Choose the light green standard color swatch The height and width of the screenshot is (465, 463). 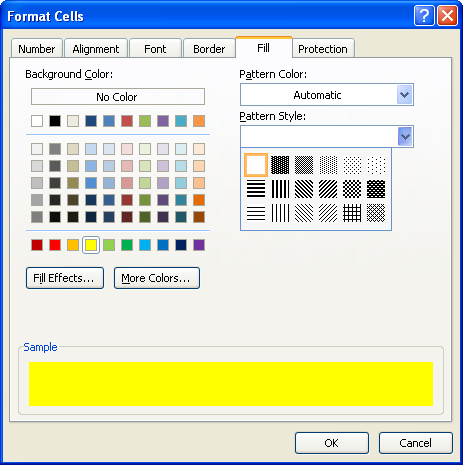click(x=109, y=245)
